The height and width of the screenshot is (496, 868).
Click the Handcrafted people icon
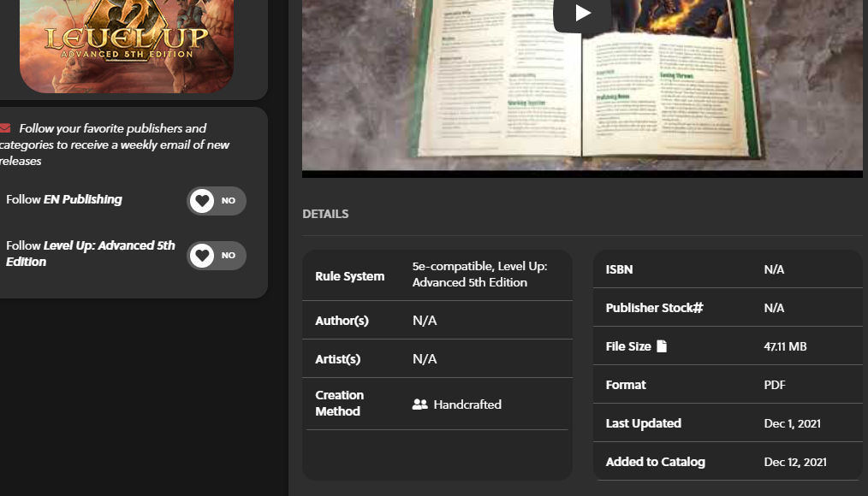click(x=420, y=404)
